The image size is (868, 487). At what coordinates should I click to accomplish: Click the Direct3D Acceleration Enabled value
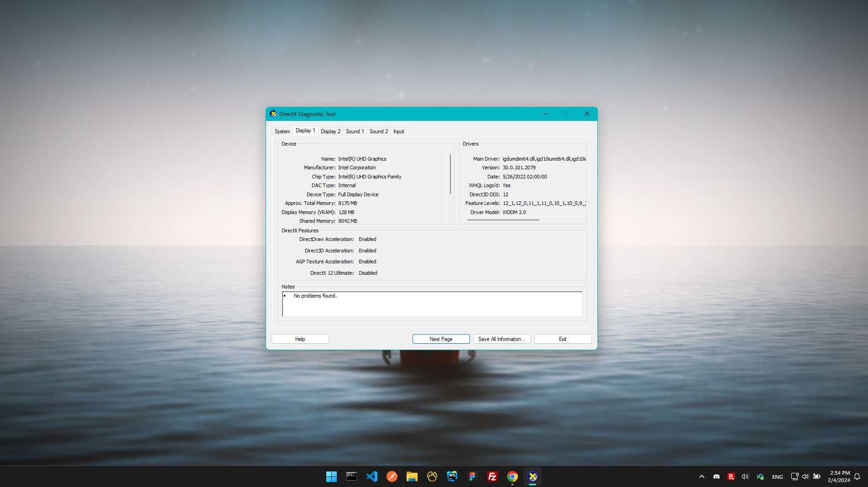point(367,251)
